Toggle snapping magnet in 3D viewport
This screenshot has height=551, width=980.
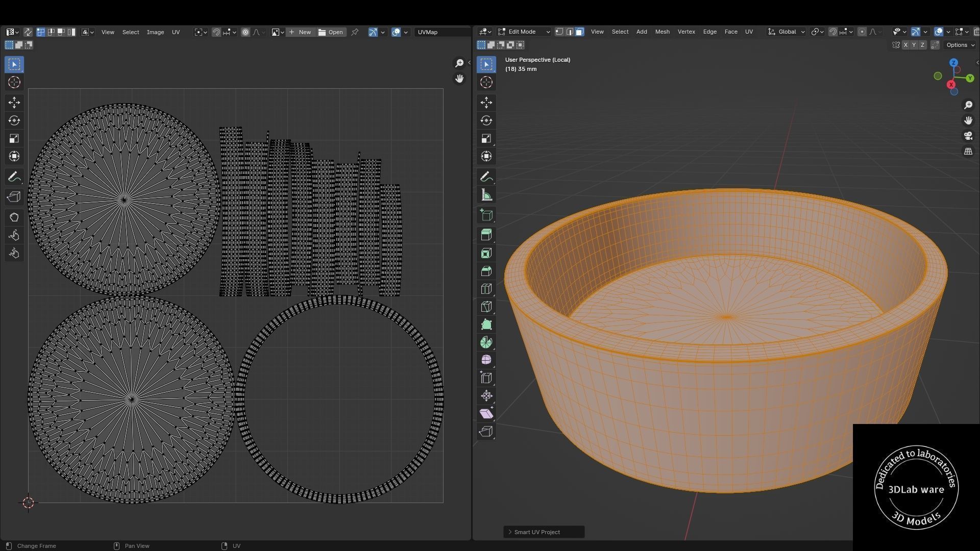click(832, 32)
